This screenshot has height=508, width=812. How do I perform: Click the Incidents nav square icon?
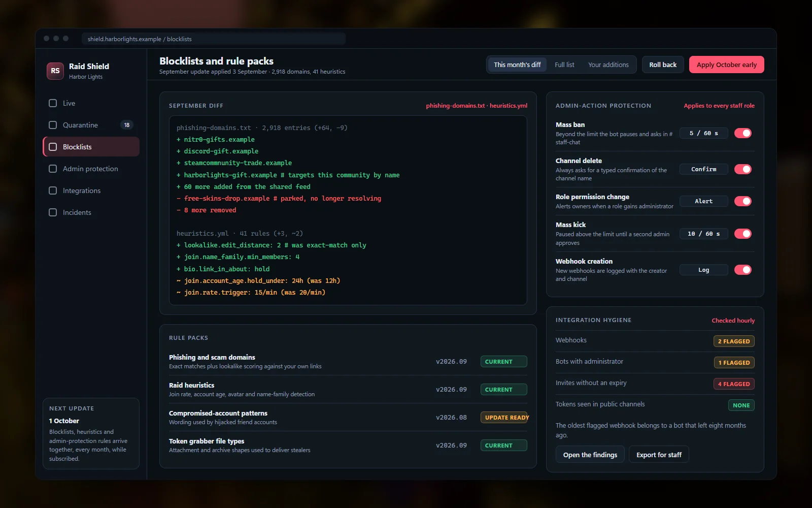(x=53, y=212)
